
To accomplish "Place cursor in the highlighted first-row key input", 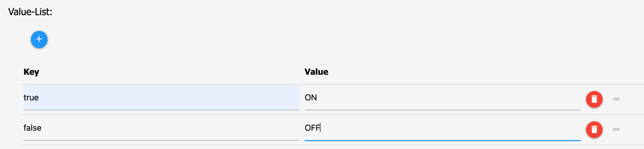I will pyautogui.click(x=161, y=98).
